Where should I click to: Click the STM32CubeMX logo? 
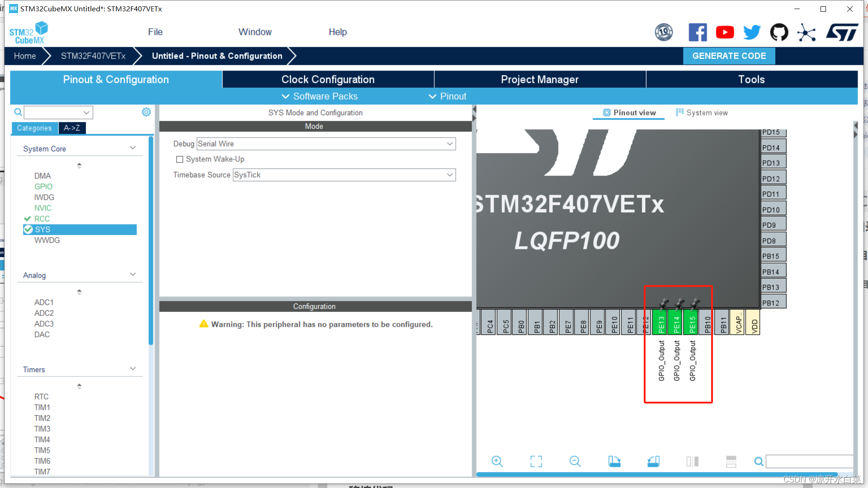(28, 33)
